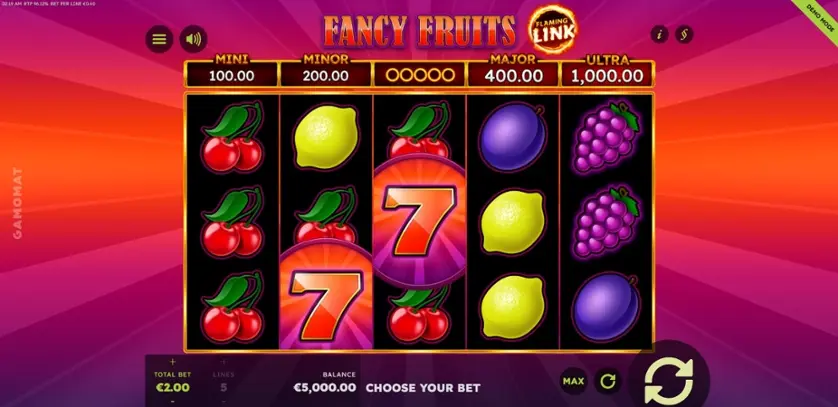
Task: Click the large 7 symbol on the third reel
Action: pyautogui.click(x=419, y=221)
